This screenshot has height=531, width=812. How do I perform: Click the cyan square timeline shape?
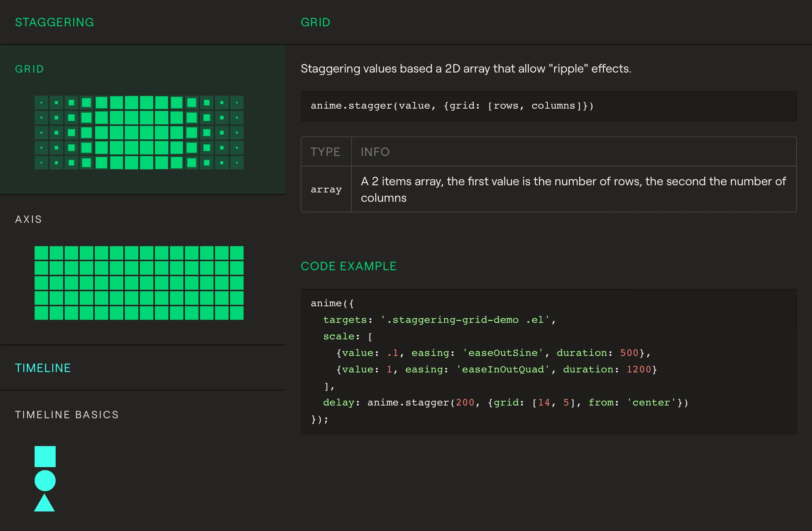click(x=45, y=457)
